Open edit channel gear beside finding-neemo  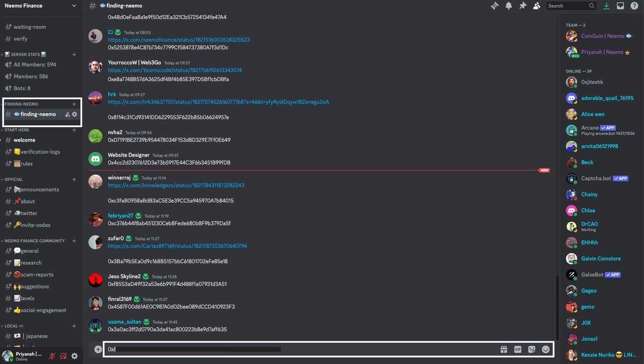tap(75, 114)
